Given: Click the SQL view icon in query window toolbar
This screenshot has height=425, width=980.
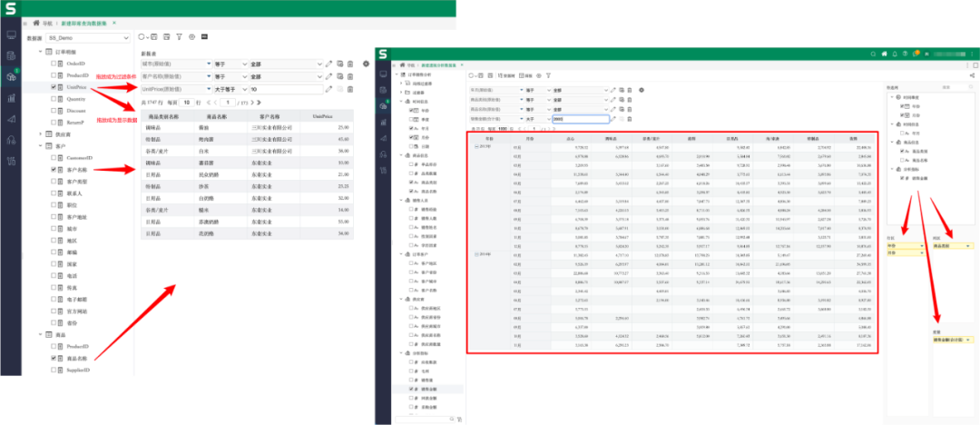Looking at the screenshot, I should (x=204, y=37).
